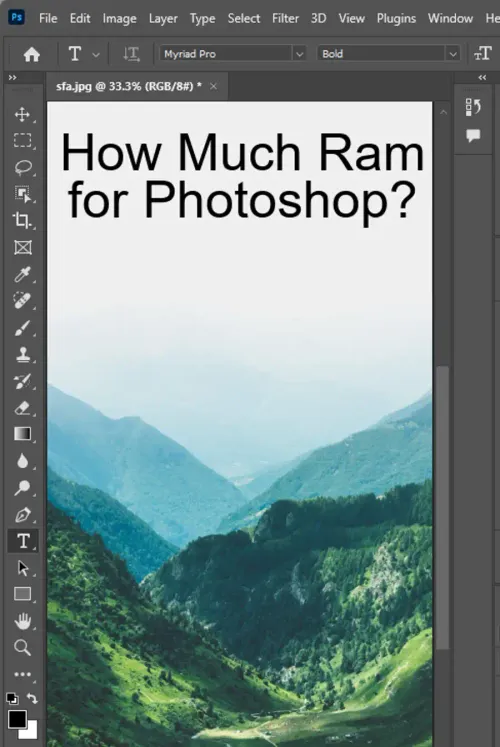500x747 pixels.
Task: Open the File menu
Action: click(x=48, y=18)
